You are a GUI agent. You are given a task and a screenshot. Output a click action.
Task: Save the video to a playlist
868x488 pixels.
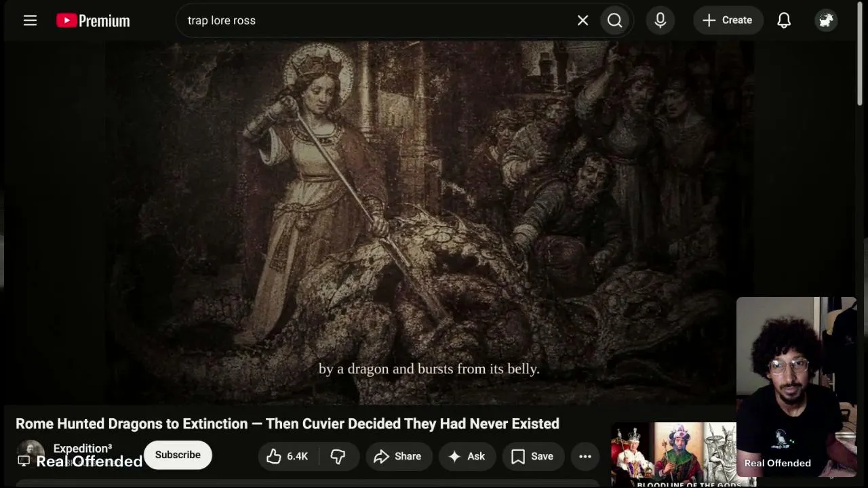[532, 456]
